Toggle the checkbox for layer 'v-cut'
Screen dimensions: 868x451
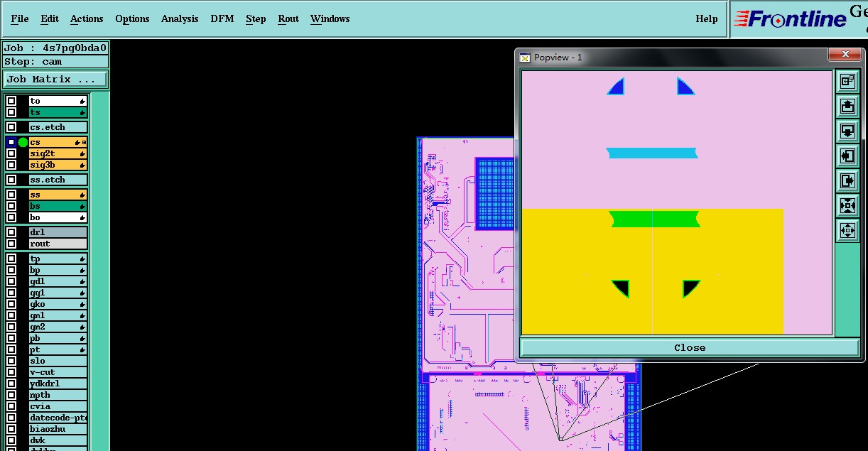pos(11,372)
